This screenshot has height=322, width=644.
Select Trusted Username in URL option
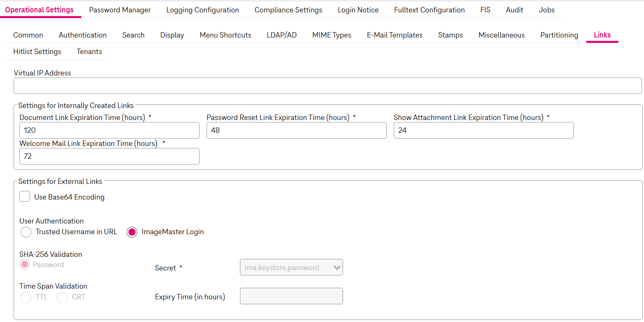[26, 232]
